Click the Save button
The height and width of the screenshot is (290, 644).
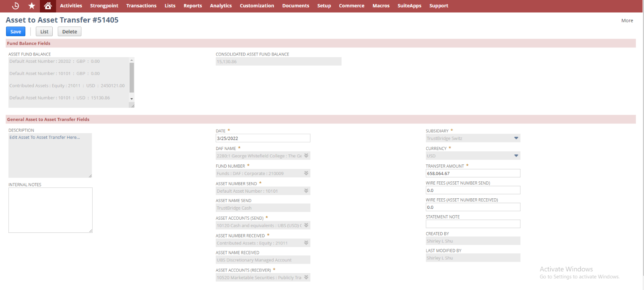[16, 32]
